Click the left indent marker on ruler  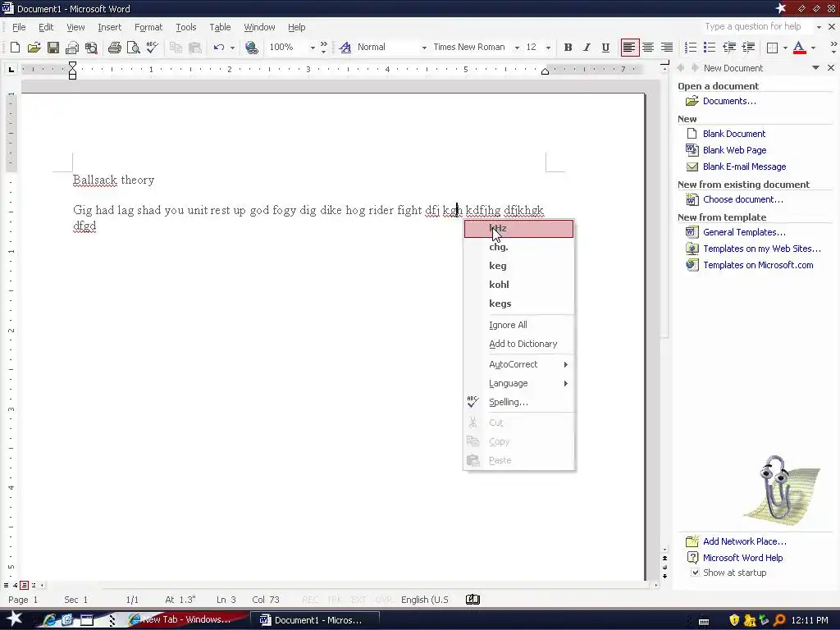click(72, 76)
